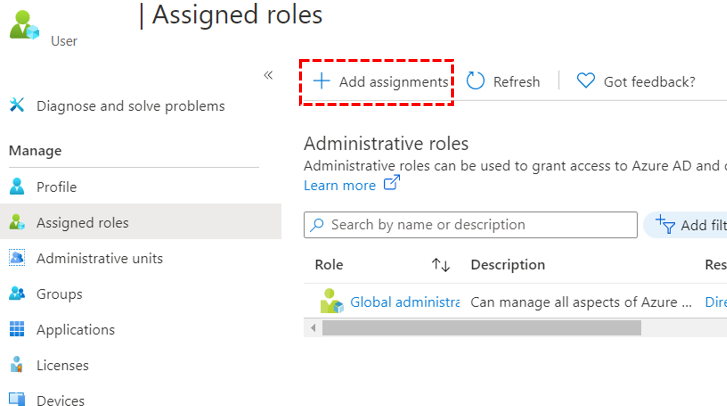The width and height of the screenshot is (727, 406).
Task: Open Administrative units
Action: point(100,258)
